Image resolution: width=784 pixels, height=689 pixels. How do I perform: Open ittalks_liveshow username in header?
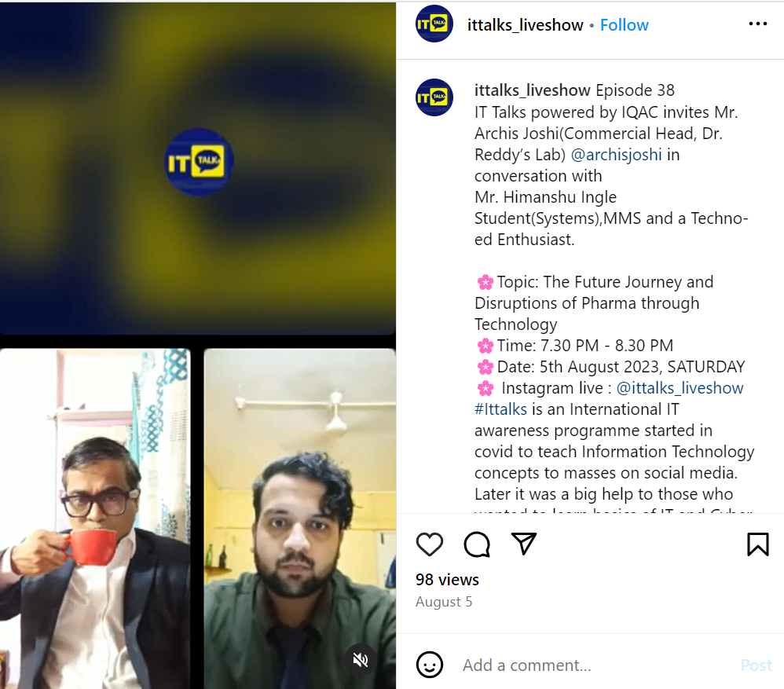click(525, 25)
